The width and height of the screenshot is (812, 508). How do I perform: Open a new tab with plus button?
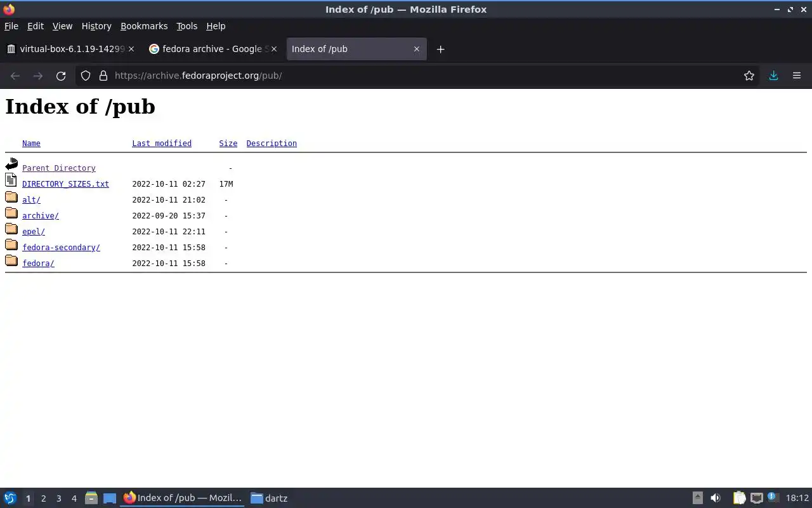[440, 49]
